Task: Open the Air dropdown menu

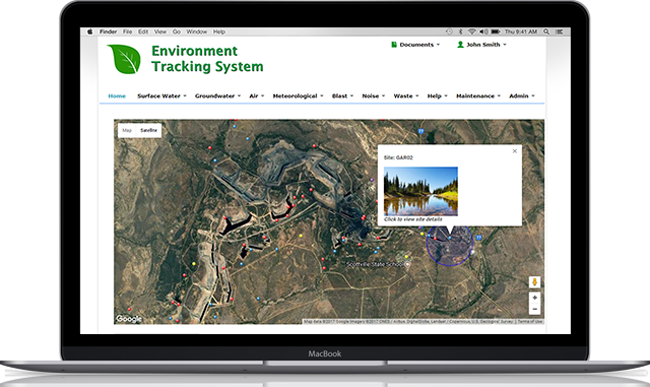Action: [257, 96]
